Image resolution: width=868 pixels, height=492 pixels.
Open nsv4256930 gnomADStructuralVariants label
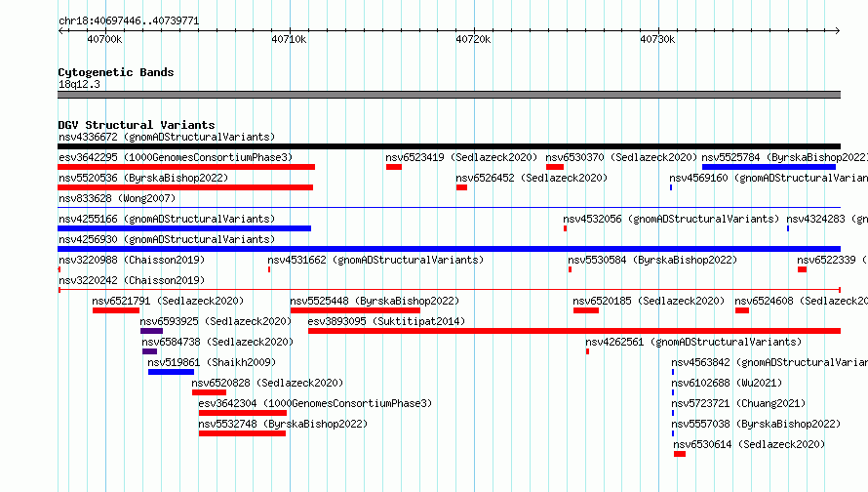[x=167, y=239]
